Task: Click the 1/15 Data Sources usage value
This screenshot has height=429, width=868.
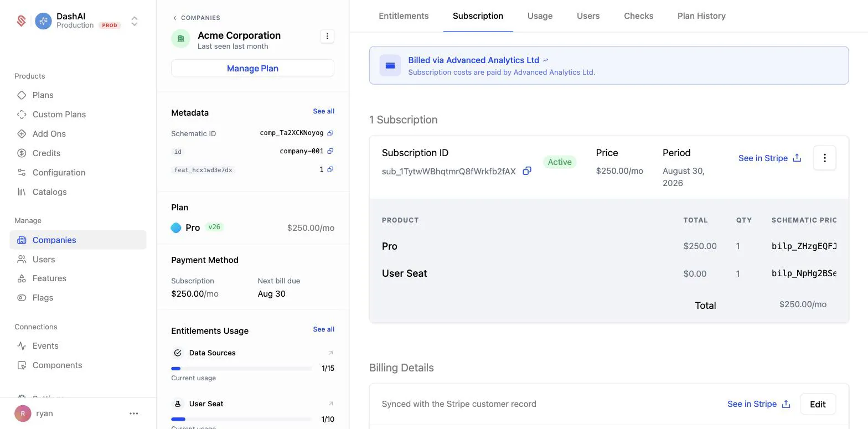Action: tap(328, 369)
